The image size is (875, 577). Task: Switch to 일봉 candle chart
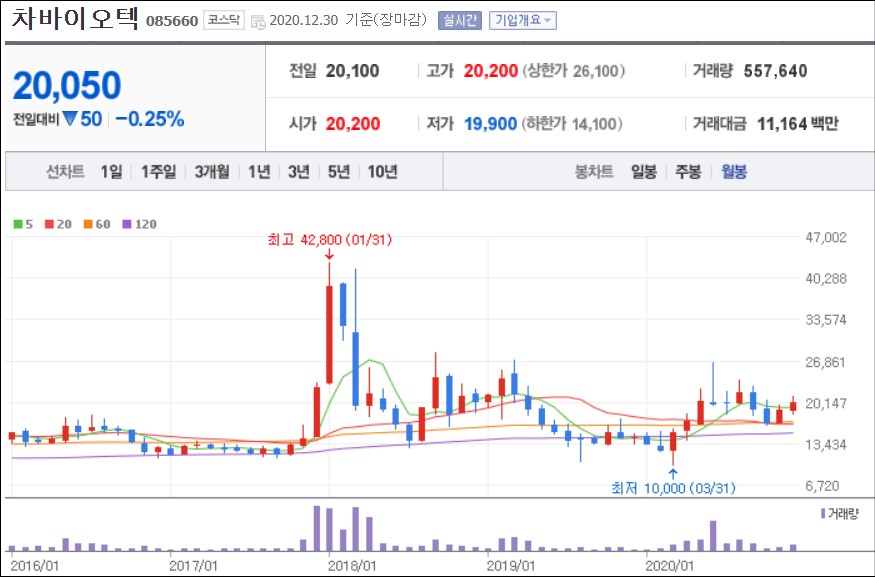coord(643,172)
